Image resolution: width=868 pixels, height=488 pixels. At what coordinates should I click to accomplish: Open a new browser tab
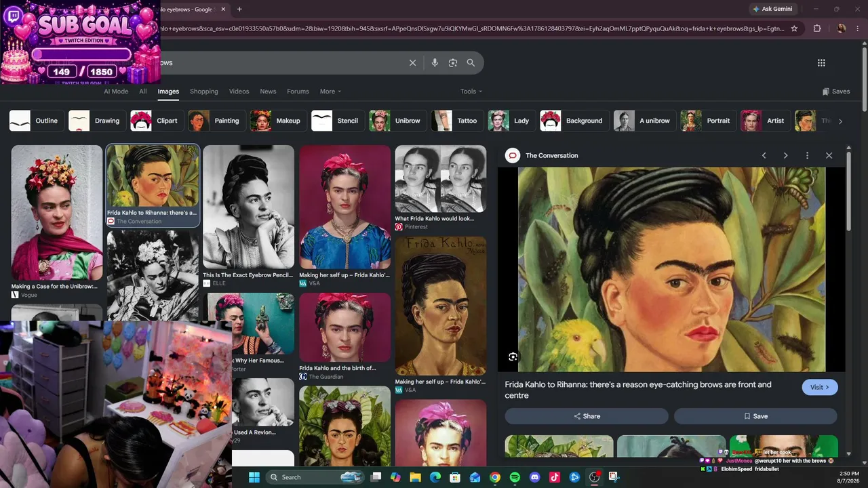click(x=239, y=9)
